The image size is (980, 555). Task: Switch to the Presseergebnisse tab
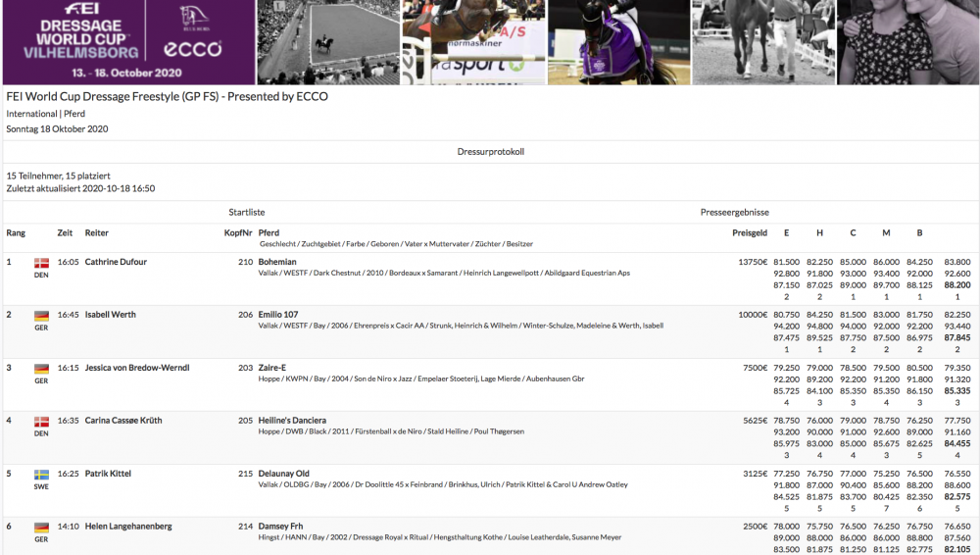pyautogui.click(x=734, y=212)
